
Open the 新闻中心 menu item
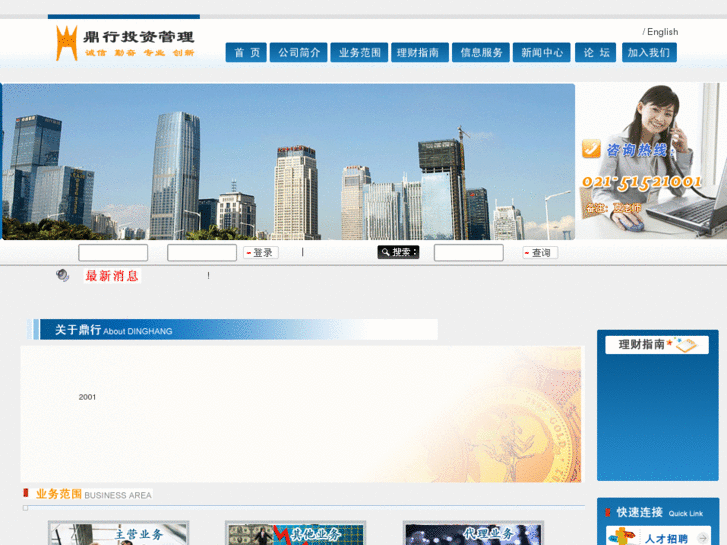tap(542, 52)
